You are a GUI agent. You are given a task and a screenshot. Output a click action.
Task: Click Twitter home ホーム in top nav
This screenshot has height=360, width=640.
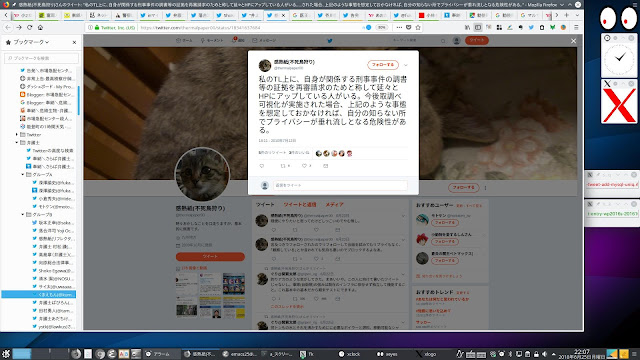click(184, 40)
